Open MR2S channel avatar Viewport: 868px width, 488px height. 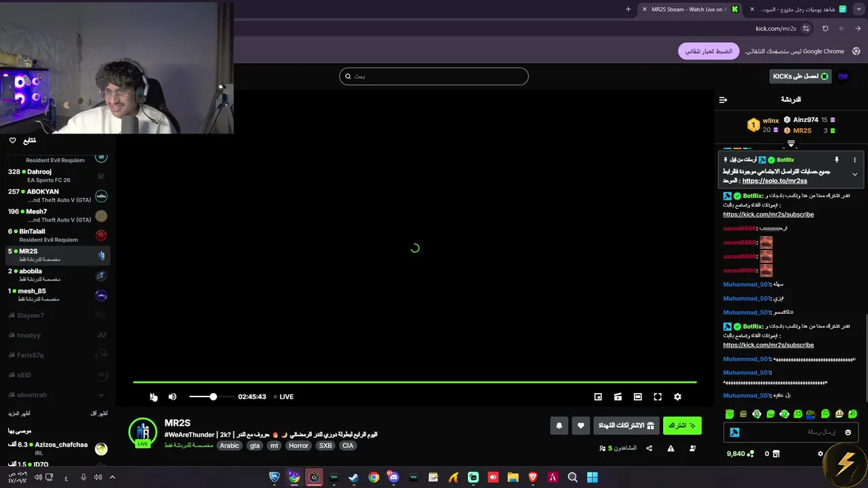click(142, 432)
